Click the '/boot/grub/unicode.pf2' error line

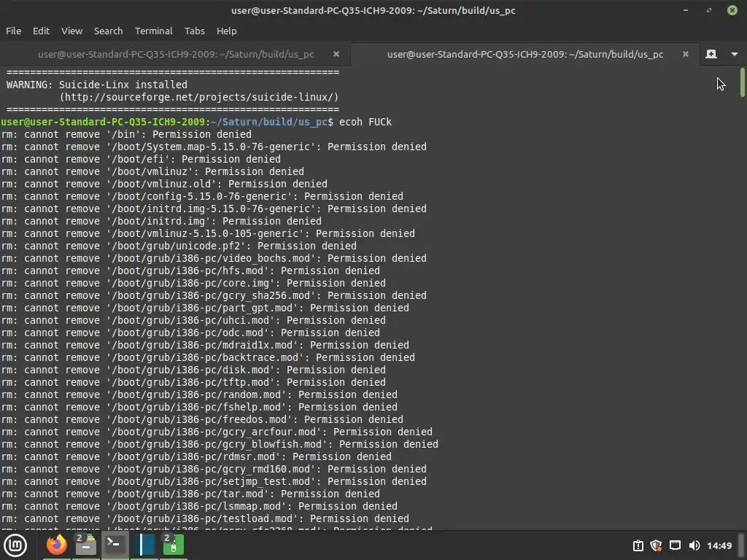[179, 246]
